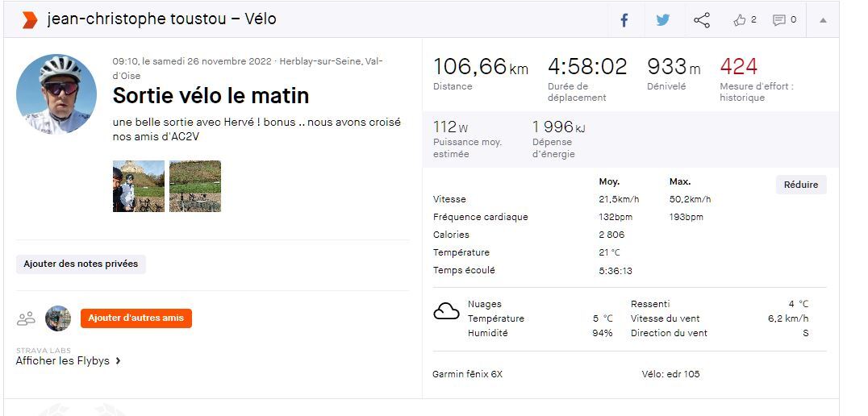868x416 pixels.
Task: Click the orange Strava chevron logo
Action: click(x=30, y=19)
